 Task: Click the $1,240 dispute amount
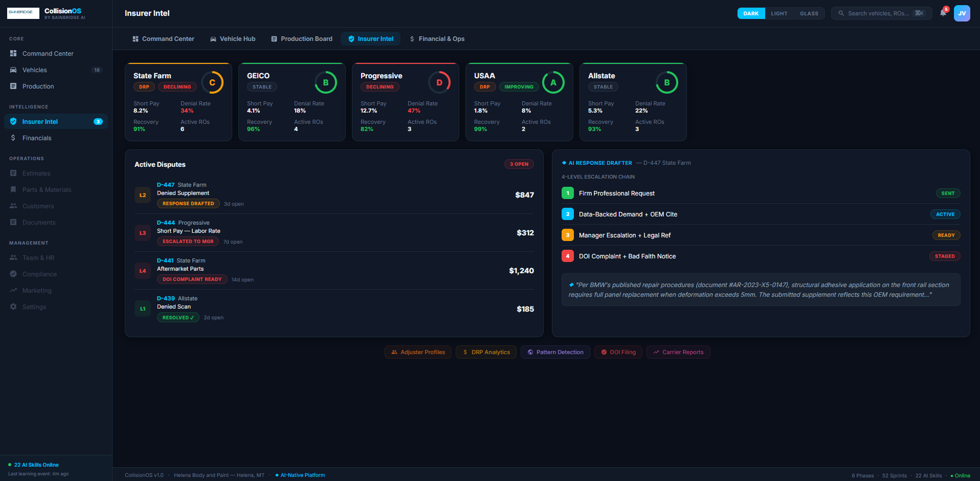(x=521, y=271)
